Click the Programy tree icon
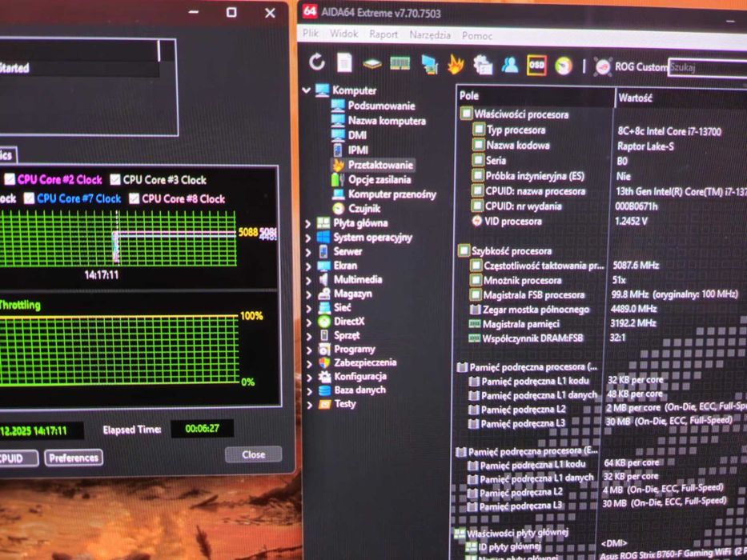Viewport: 747px width, 560px height. [324, 350]
